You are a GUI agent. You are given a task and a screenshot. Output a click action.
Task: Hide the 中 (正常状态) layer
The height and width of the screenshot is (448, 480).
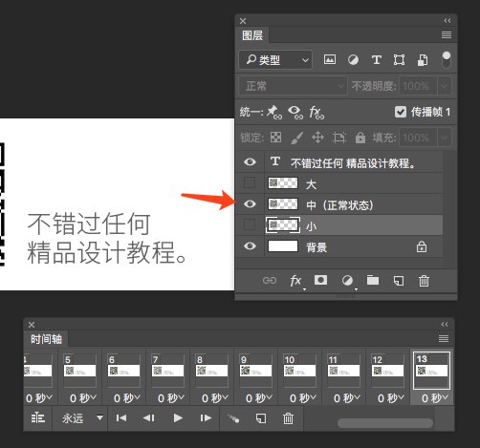point(250,203)
